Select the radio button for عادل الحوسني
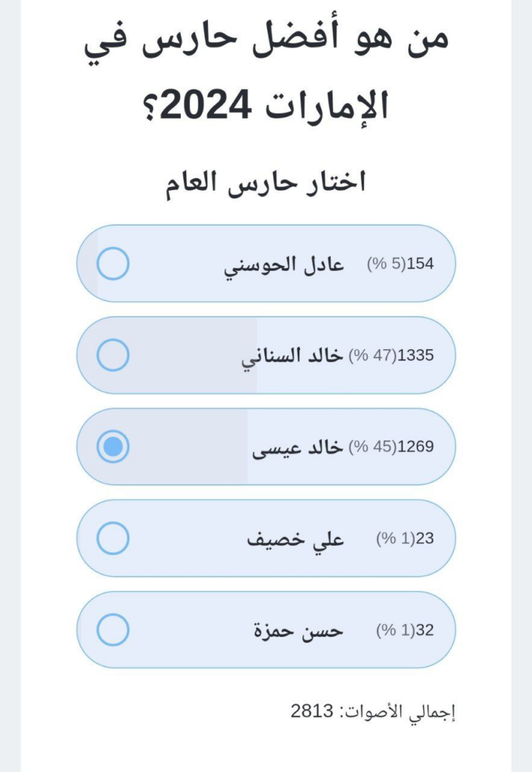 [113, 264]
